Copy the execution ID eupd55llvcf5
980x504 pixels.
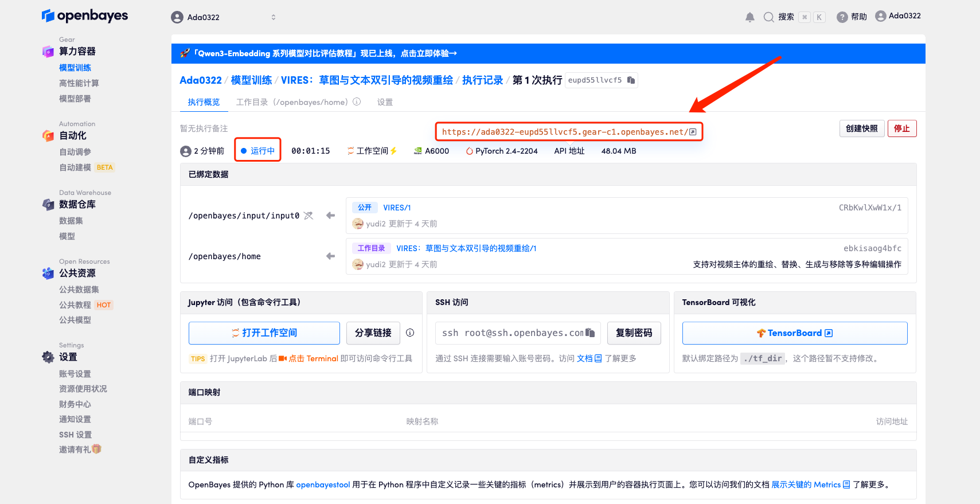(x=631, y=80)
